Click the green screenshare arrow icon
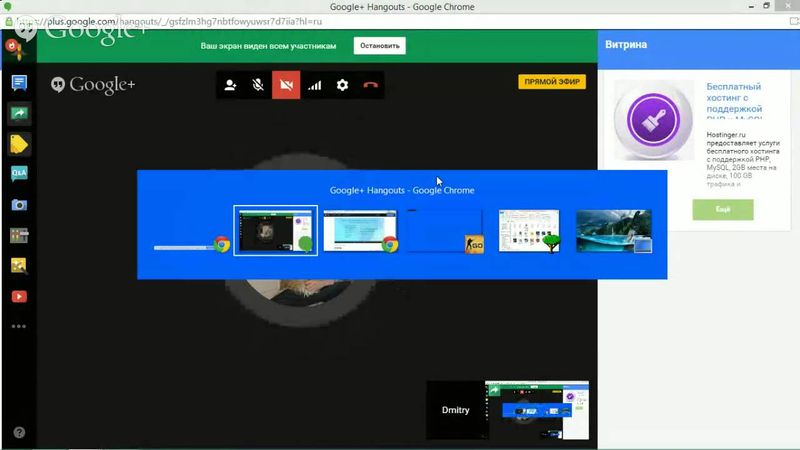The height and width of the screenshot is (450, 800). 18,113
